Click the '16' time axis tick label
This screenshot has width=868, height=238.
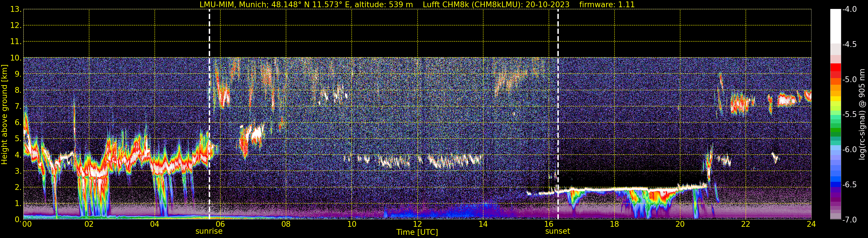click(549, 224)
